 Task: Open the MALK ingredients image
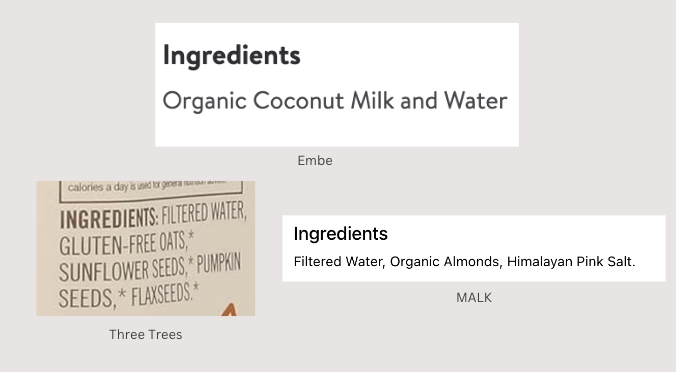pyautogui.click(x=474, y=248)
